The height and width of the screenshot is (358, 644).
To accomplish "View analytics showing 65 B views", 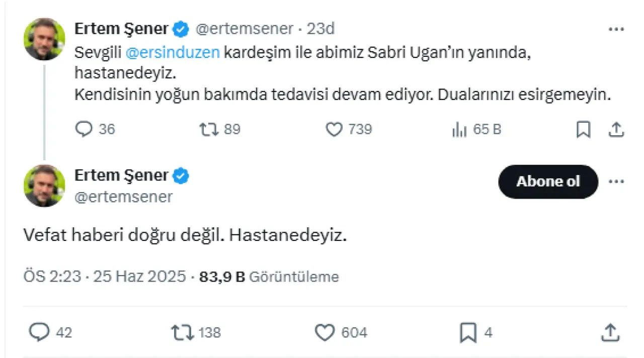I will [x=459, y=130].
